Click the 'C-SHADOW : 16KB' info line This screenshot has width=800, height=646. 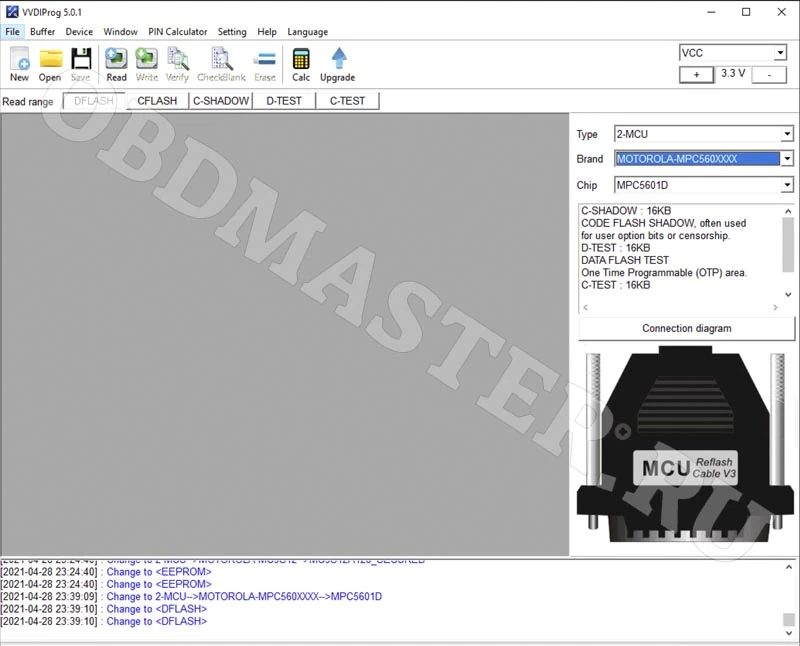[x=626, y=211]
